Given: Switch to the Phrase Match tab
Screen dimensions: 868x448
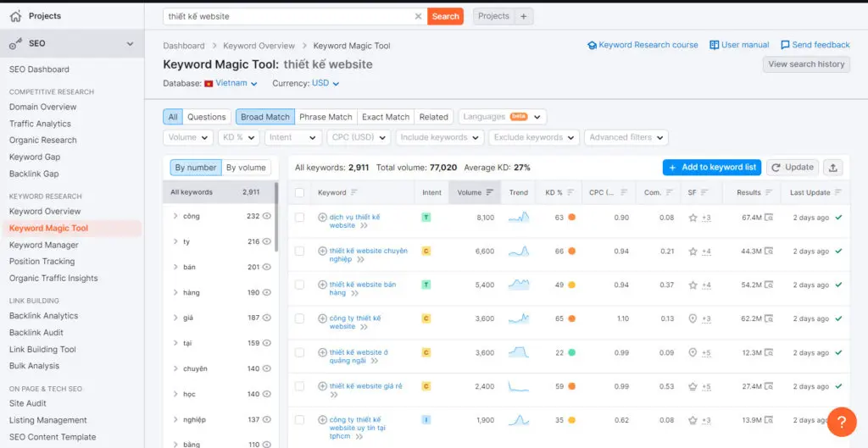Looking at the screenshot, I should 325,117.
